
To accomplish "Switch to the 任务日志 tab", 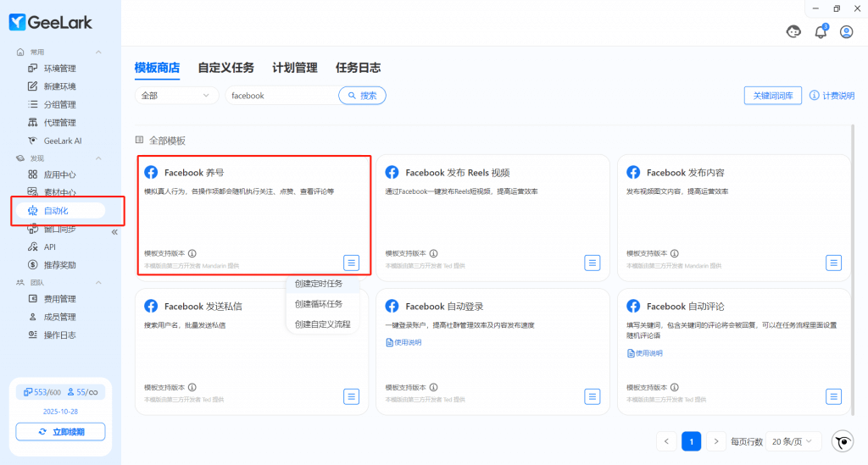I will coord(358,68).
